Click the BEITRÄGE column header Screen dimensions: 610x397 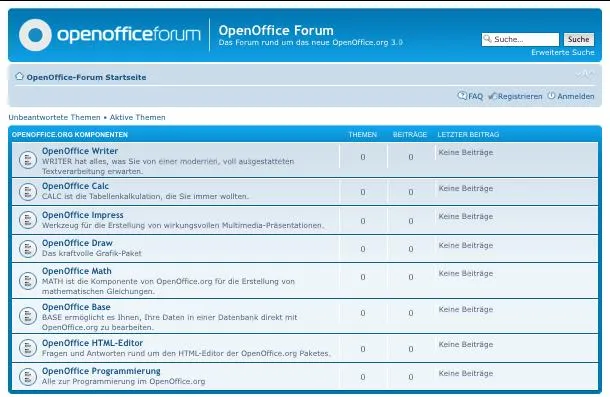click(x=410, y=135)
